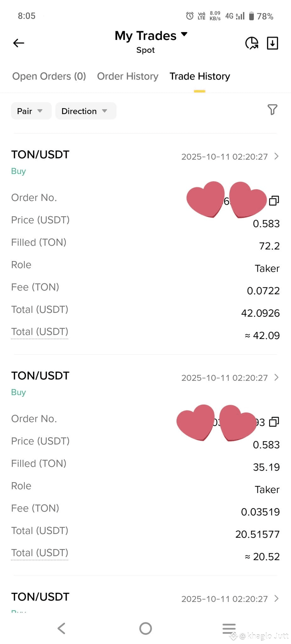Image resolution: width=291 pixels, height=644 pixels.
Task: Copy first trade's order number
Action: point(274,201)
